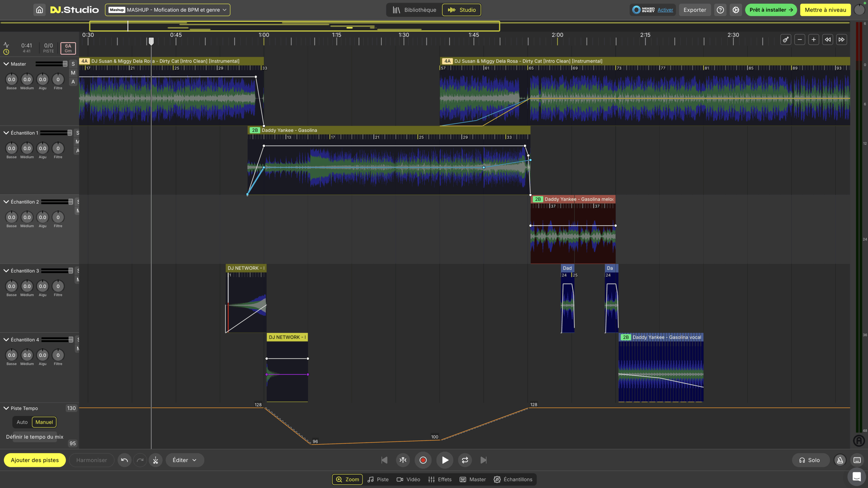The width and height of the screenshot is (868, 488).
Task: Click the automation circle-A icon
Action: tap(859, 440)
